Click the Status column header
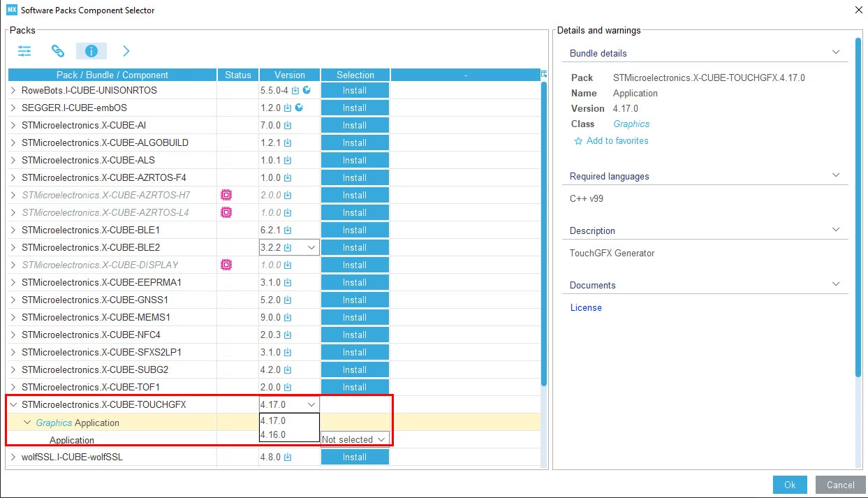Screen dimensions: 868x498 238,75
